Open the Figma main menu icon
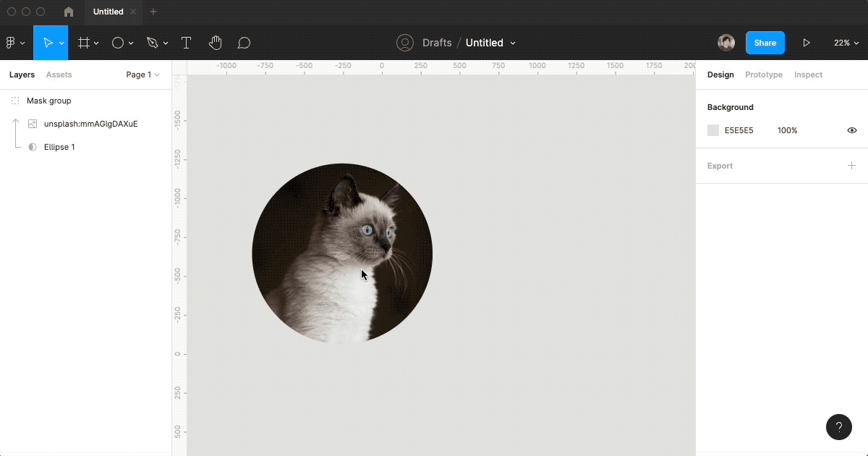The width and height of the screenshot is (868, 456). pyautogui.click(x=11, y=43)
